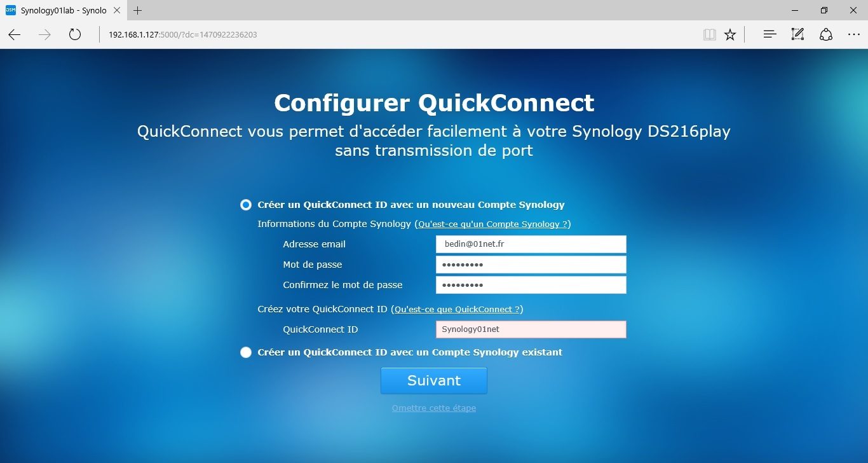The width and height of the screenshot is (868, 463).
Task: Refresh the current page
Action: [75, 34]
